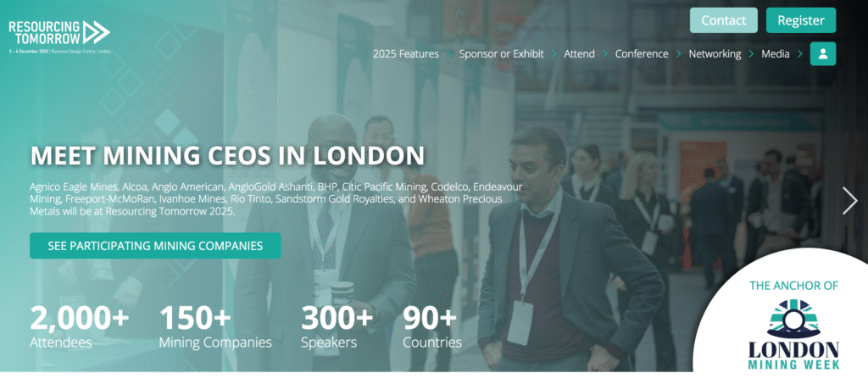Open the Sponsor or Exhibit menu
Screen dimensions: 868x390
[x=502, y=53]
